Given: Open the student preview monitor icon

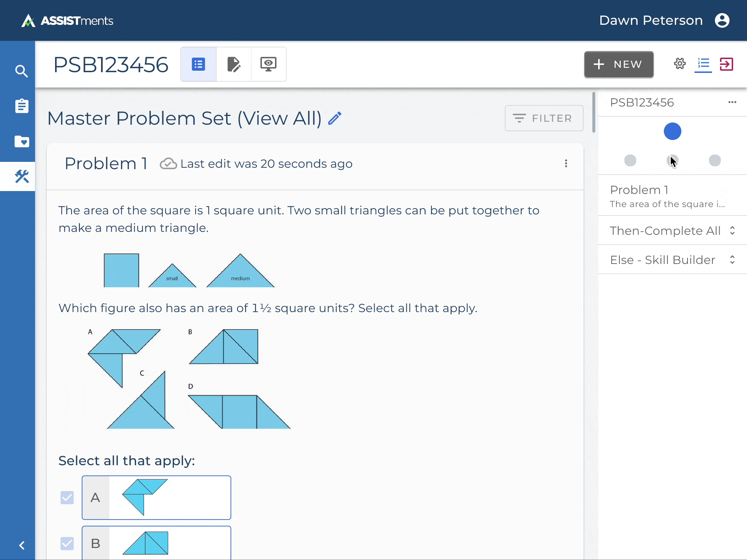Looking at the screenshot, I should tap(268, 65).
